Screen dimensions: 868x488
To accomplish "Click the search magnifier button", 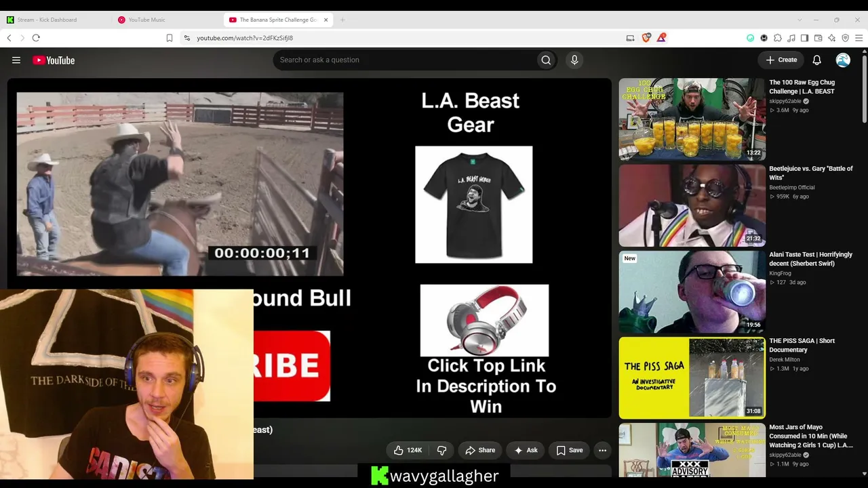I will click(546, 60).
